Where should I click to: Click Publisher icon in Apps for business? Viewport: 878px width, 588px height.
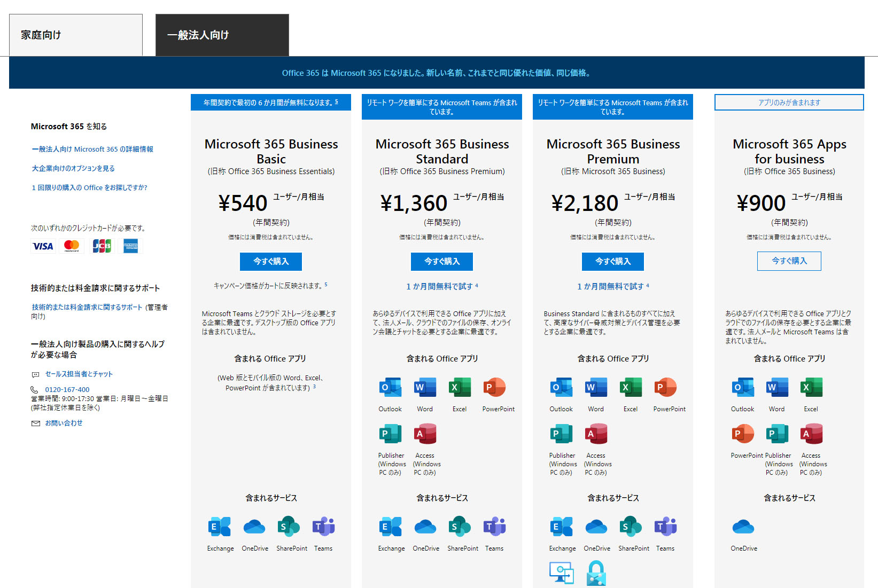(777, 434)
